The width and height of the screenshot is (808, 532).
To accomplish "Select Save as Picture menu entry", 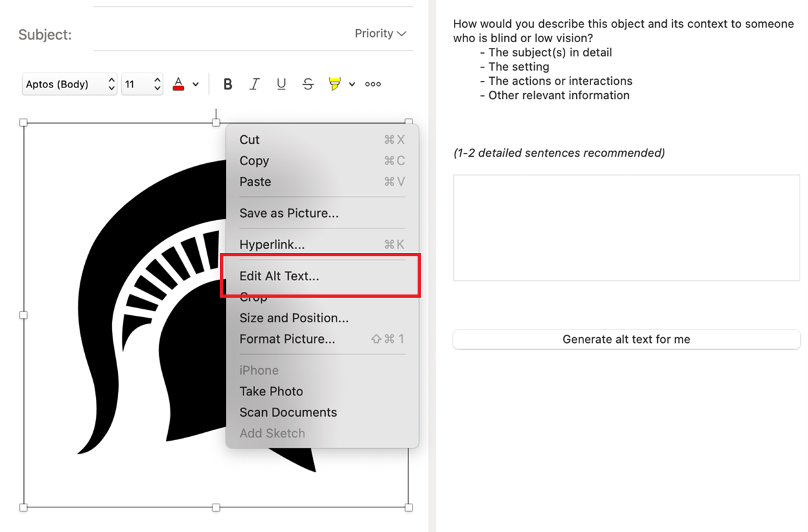I will pyautogui.click(x=289, y=213).
